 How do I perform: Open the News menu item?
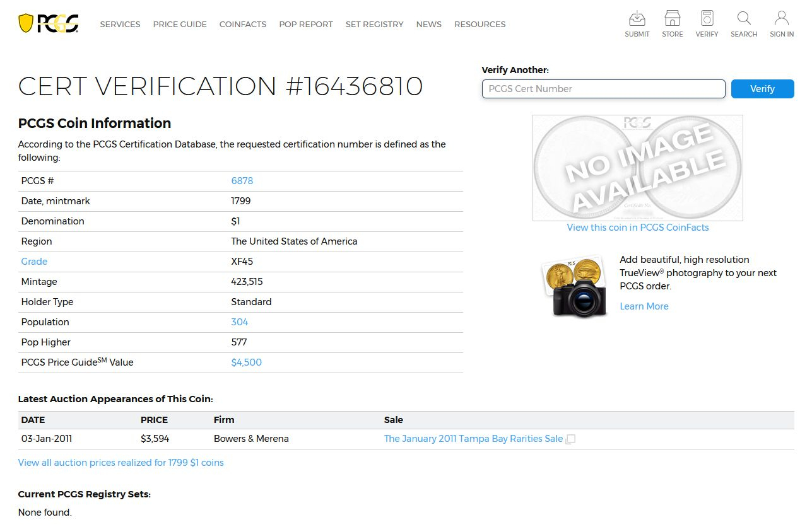pos(429,24)
